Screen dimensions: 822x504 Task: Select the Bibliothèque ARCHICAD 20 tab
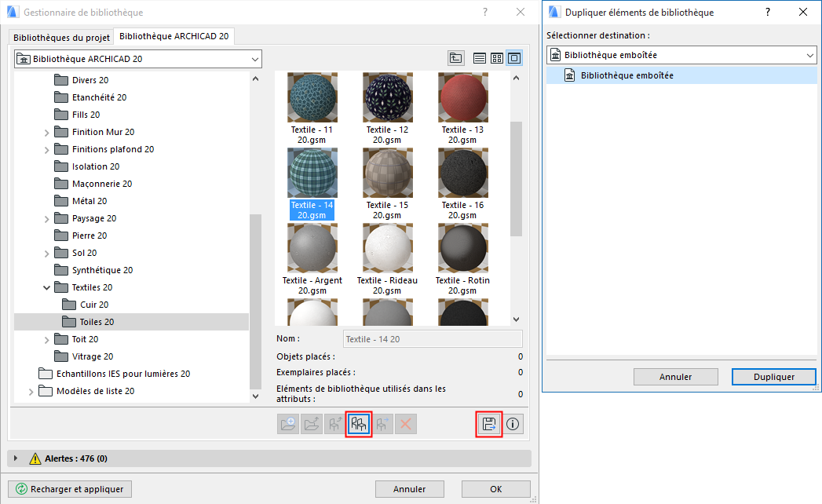point(174,36)
